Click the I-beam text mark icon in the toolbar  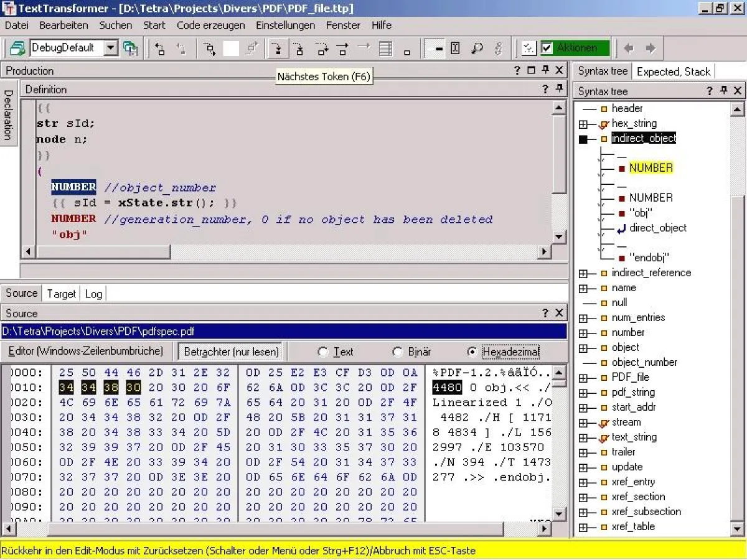[456, 48]
